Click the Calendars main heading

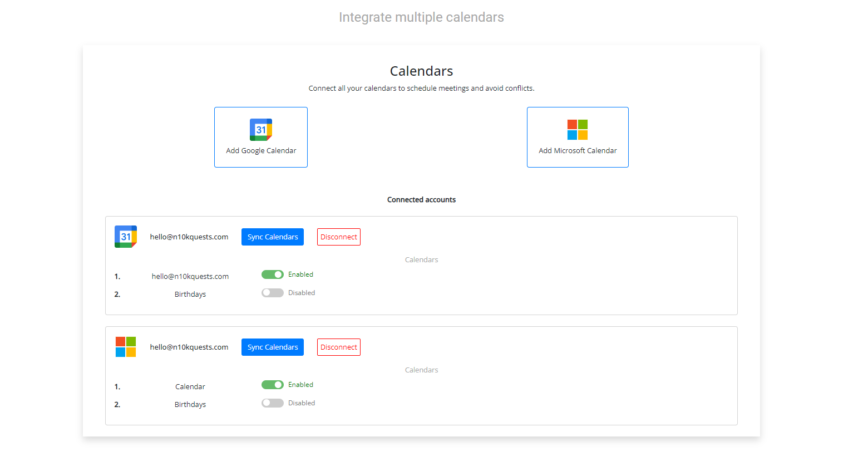421,71
